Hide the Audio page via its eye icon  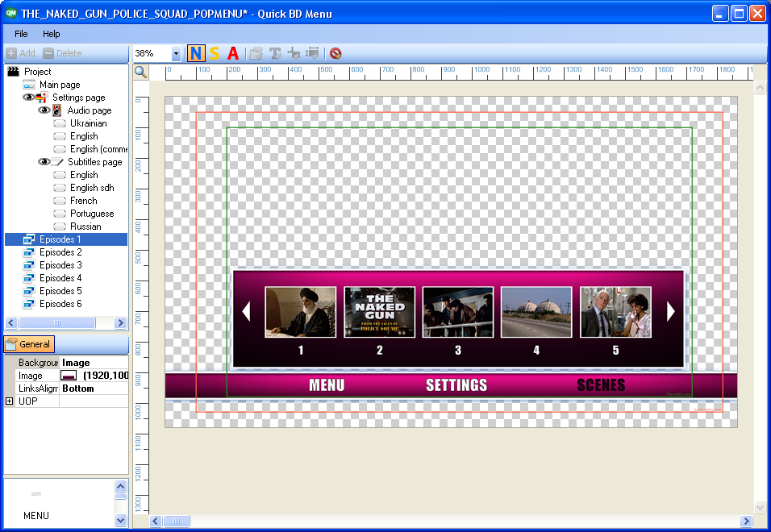pyautogui.click(x=43, y=110)
